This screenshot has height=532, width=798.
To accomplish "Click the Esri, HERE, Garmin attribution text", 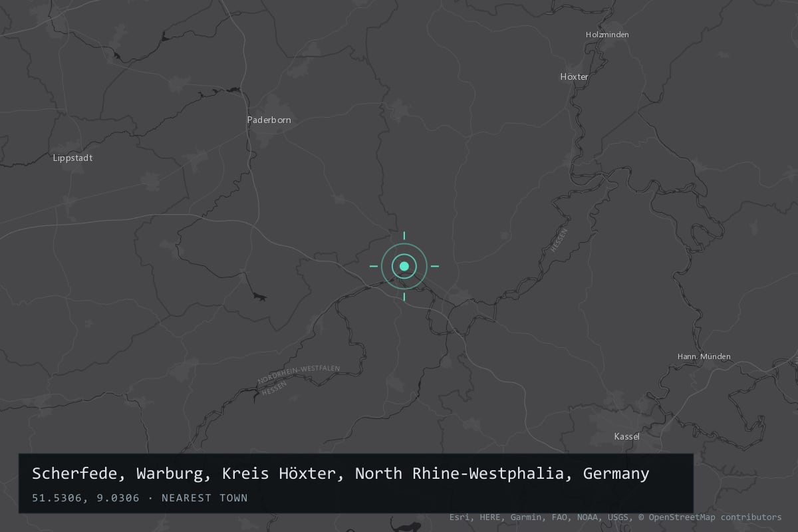I will [x=615, y=517].
